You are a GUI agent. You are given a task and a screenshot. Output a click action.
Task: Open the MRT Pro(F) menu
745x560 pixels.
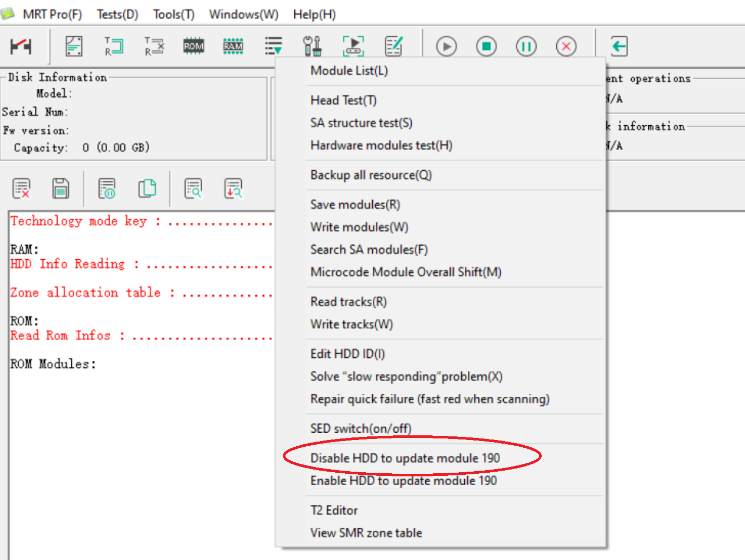53,15
